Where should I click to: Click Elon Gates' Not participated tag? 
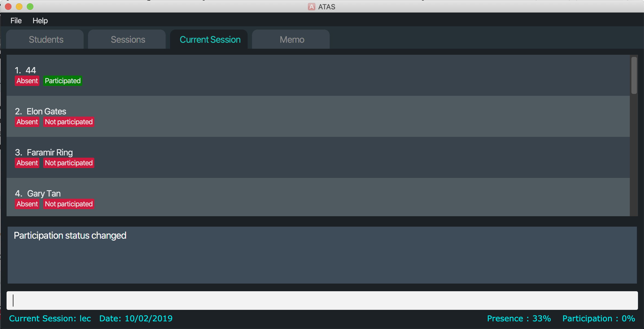pos(69,122)
